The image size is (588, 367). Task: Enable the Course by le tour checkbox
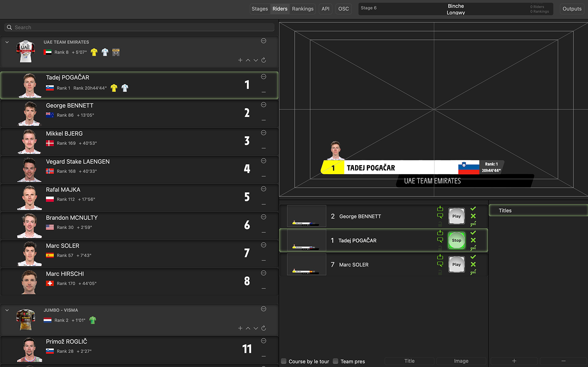click(x=284, y=361)
